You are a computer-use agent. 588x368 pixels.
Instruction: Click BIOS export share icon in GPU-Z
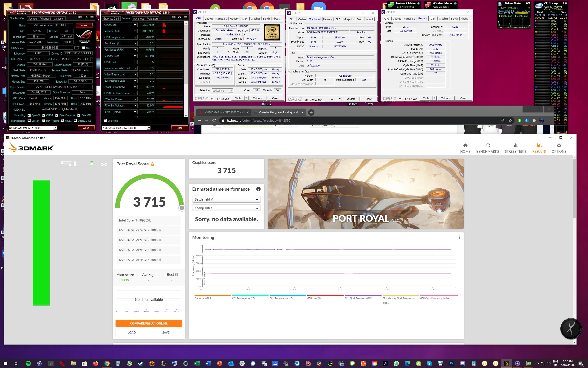[x=77, y=47]
